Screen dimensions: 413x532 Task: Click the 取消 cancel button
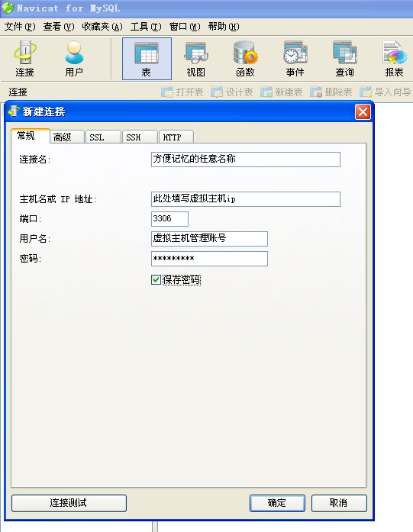339,503
